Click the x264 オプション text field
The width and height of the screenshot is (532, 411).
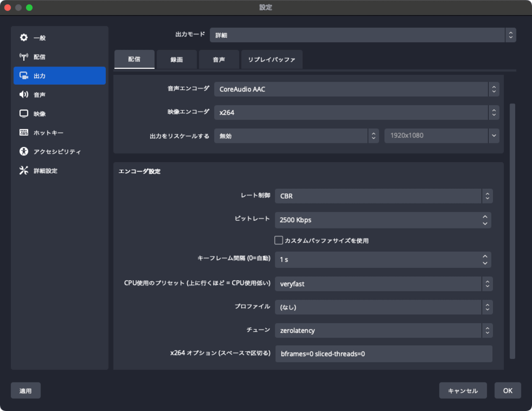point(384,354)
